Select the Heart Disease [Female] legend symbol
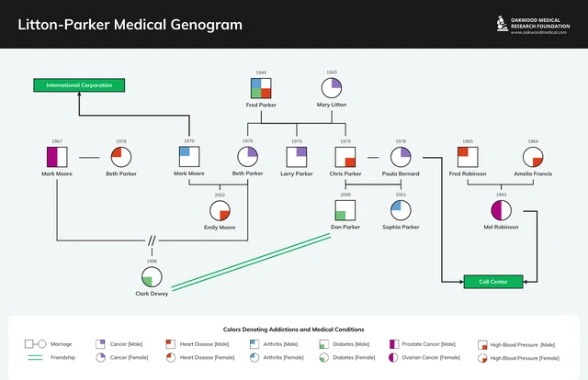Screen dimensions: 588x380 (x=171, y=358)
